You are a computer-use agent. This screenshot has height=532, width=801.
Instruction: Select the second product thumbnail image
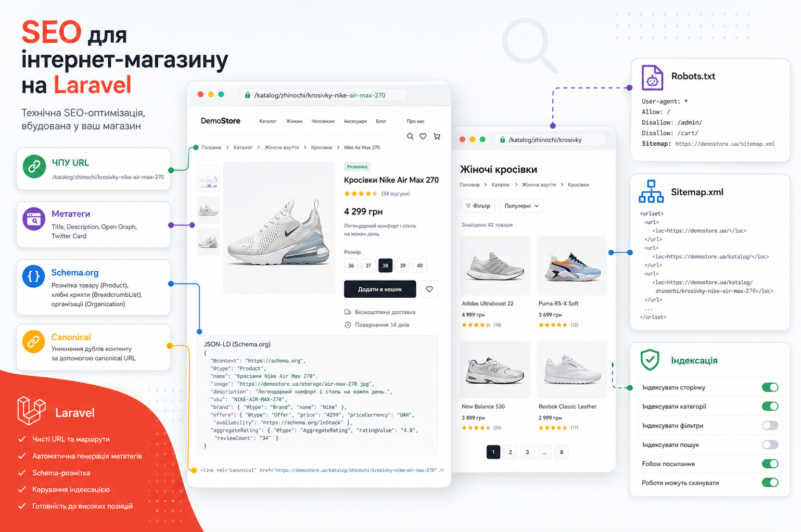(x=208, y=210)
